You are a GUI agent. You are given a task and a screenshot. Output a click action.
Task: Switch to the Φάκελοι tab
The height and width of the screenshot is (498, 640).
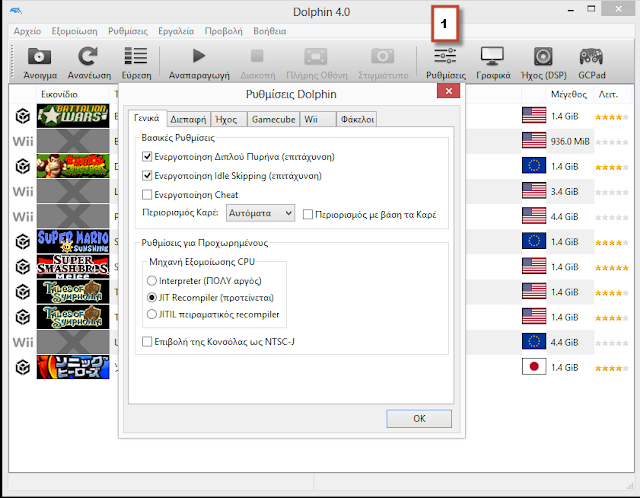click(357, 119)
